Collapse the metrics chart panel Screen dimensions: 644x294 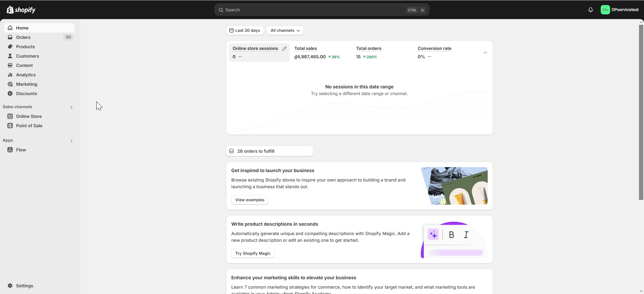[485, 53]
